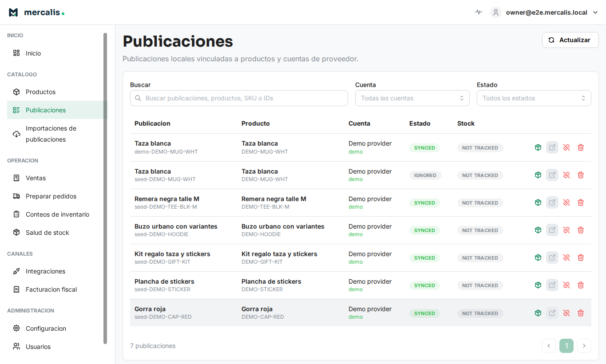The height and width of the screenshot is (364, 606).
Task: Click the sidebar vertical scrollbar
Action: pos(105,188)
